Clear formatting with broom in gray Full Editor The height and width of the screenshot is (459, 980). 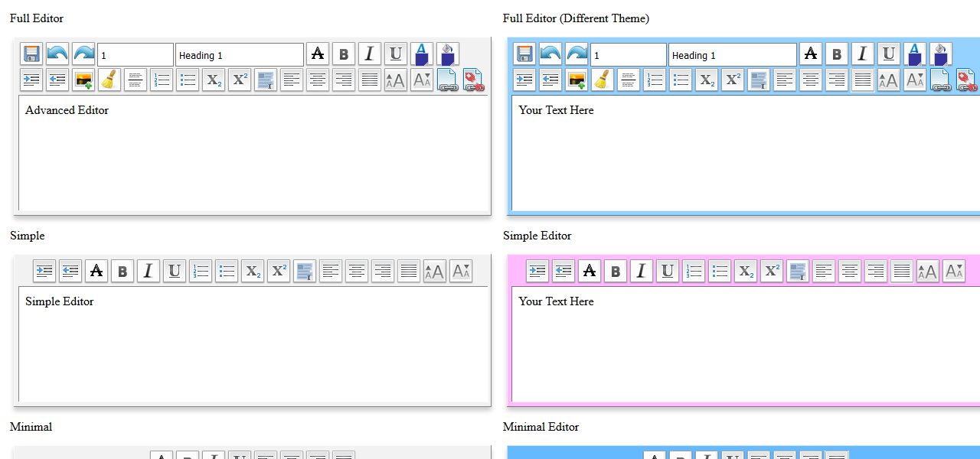[x=109, y=80]
